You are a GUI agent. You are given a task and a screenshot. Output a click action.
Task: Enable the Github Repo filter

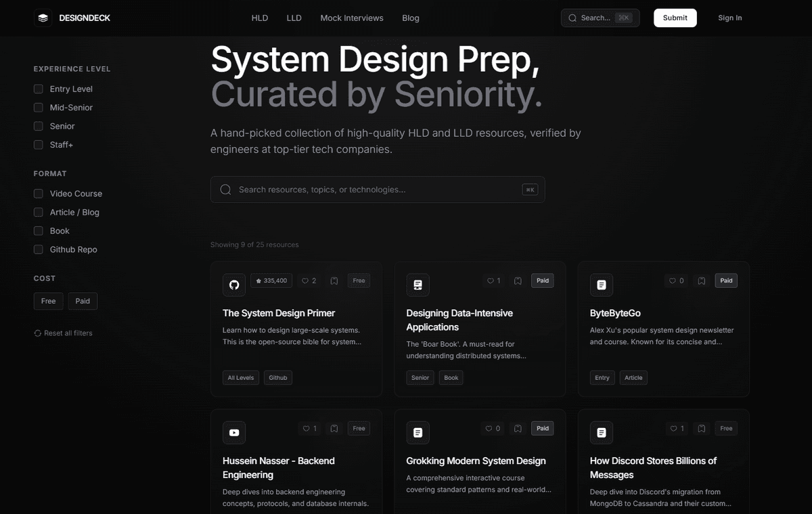pyautogui.click(x=39, y=249)
